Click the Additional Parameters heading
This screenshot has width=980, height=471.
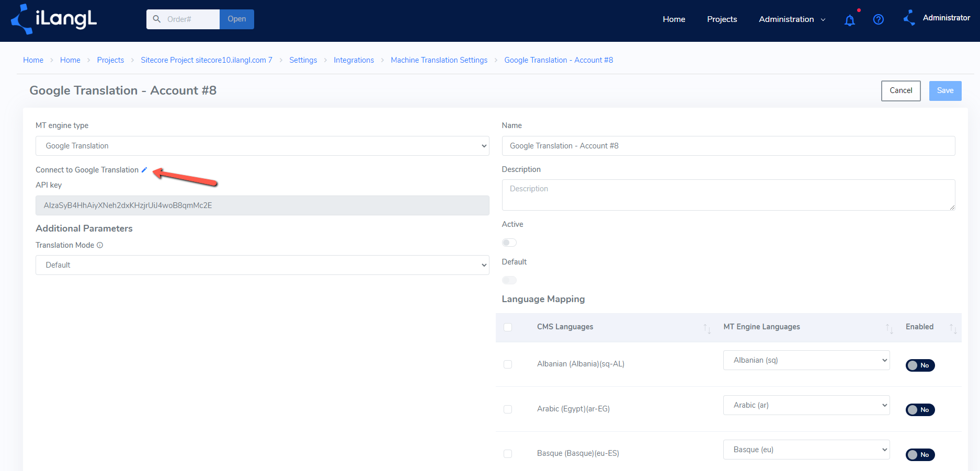click(84, 228)
